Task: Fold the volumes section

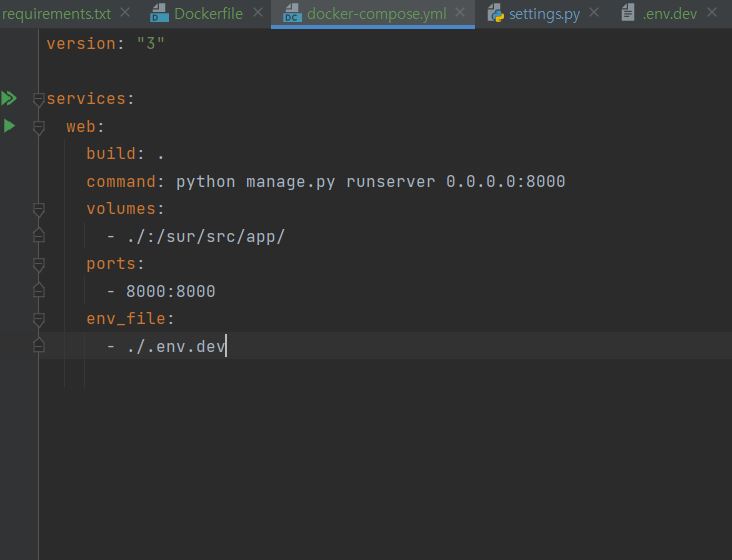Action: 39,210
